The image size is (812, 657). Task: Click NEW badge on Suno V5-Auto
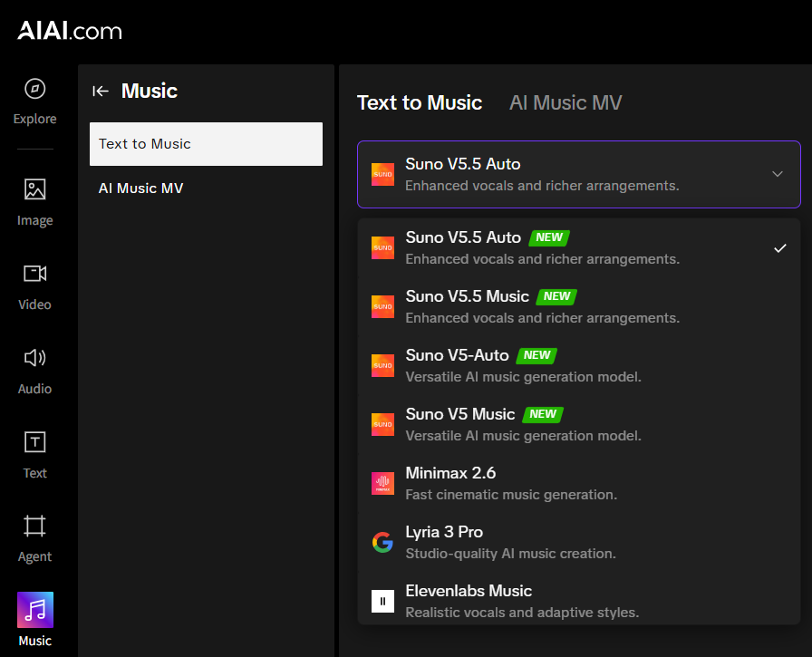click(537, 355)
